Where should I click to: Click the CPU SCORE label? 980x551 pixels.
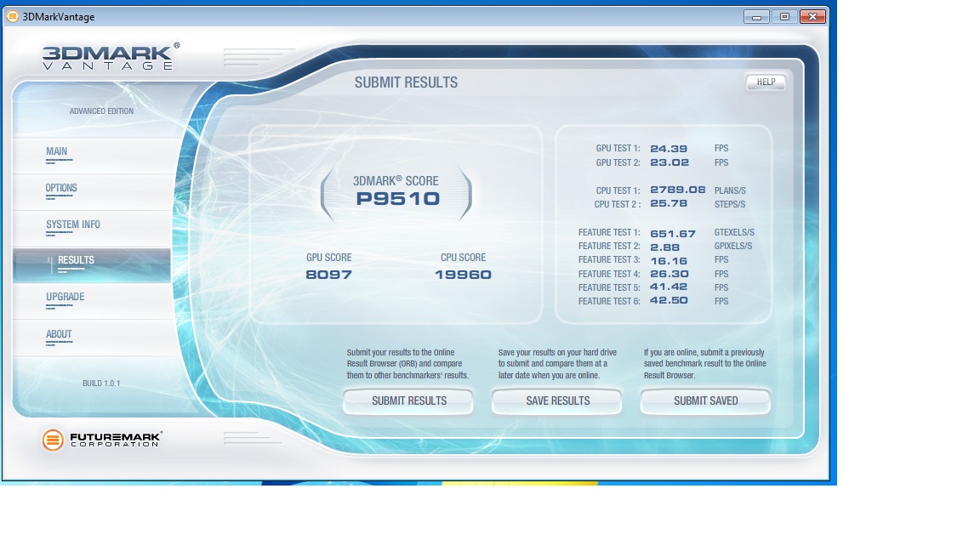(463, 258)
